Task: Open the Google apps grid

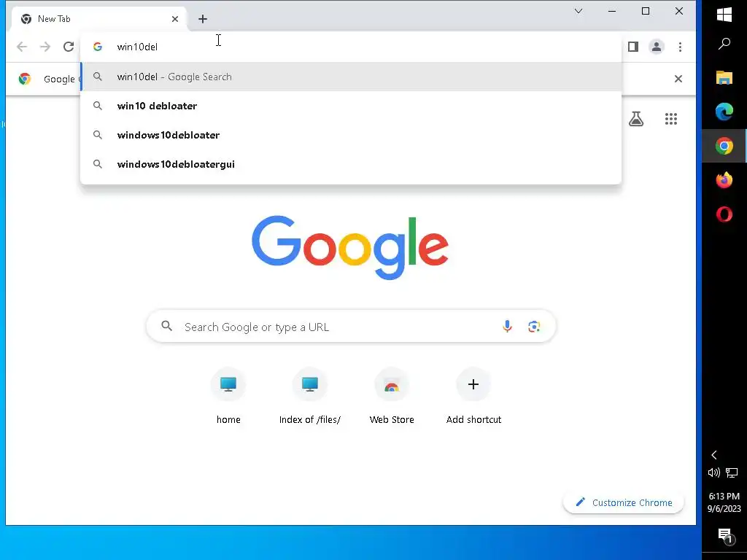Action: (671, 119)
